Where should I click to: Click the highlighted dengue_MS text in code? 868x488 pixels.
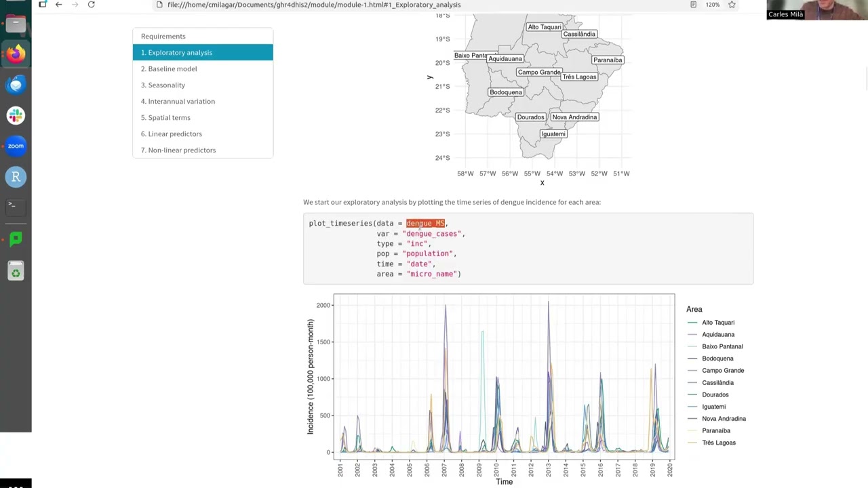pyautogui.click(x=425, y=223)
